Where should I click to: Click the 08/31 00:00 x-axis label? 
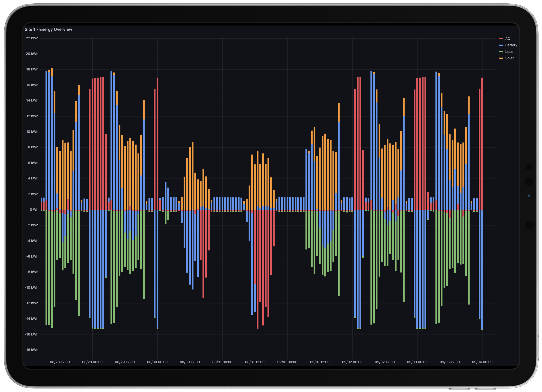[x=222, y=362]
